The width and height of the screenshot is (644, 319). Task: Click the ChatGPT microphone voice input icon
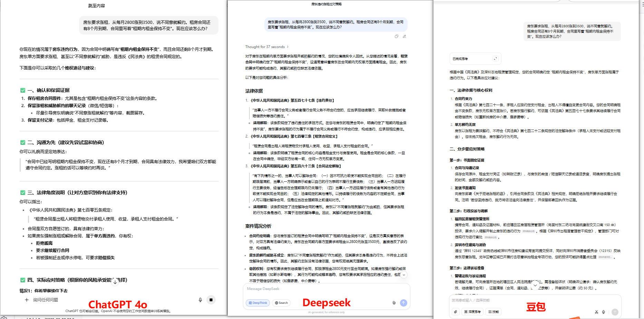coord(200,300)
